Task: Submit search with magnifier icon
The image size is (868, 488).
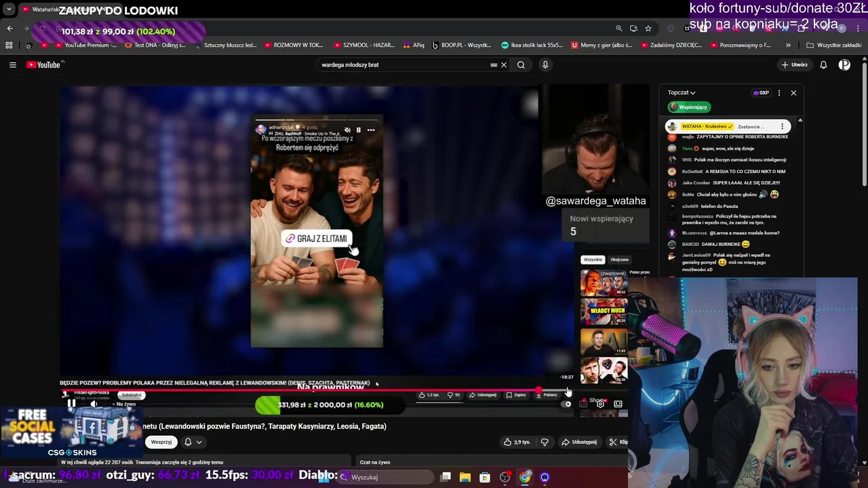Action: pyautogui.click(x=521, y=65)
